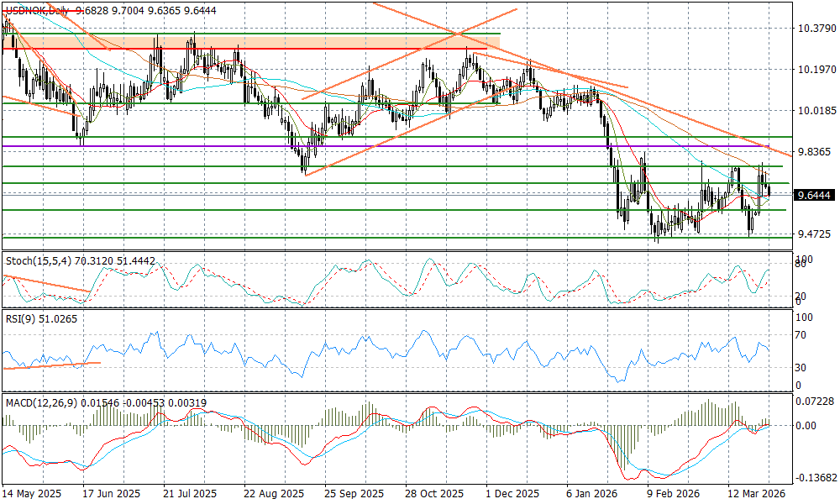The height and width of the screenshot is (504, 840).
Task: Click the 21 Jul 2025 date label
Action: [x=190, y=495]
